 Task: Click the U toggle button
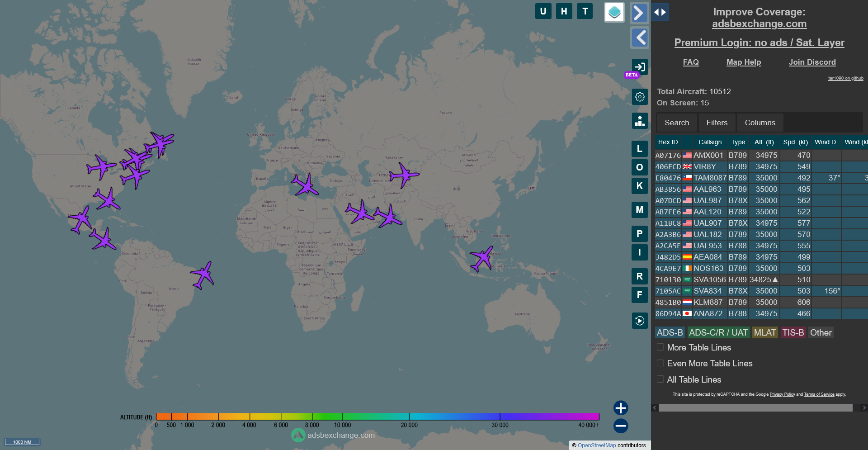543,11
